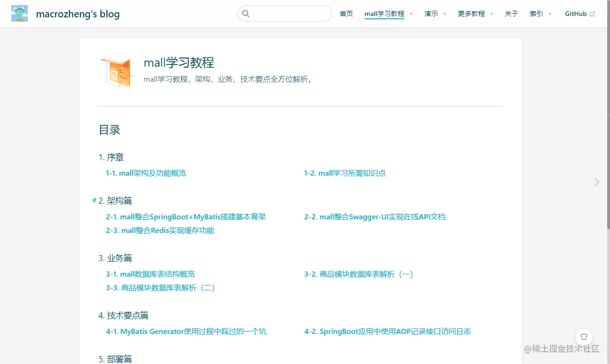Open 3-2. 商品模块数据库表解析（一）link

pos(360,274)
